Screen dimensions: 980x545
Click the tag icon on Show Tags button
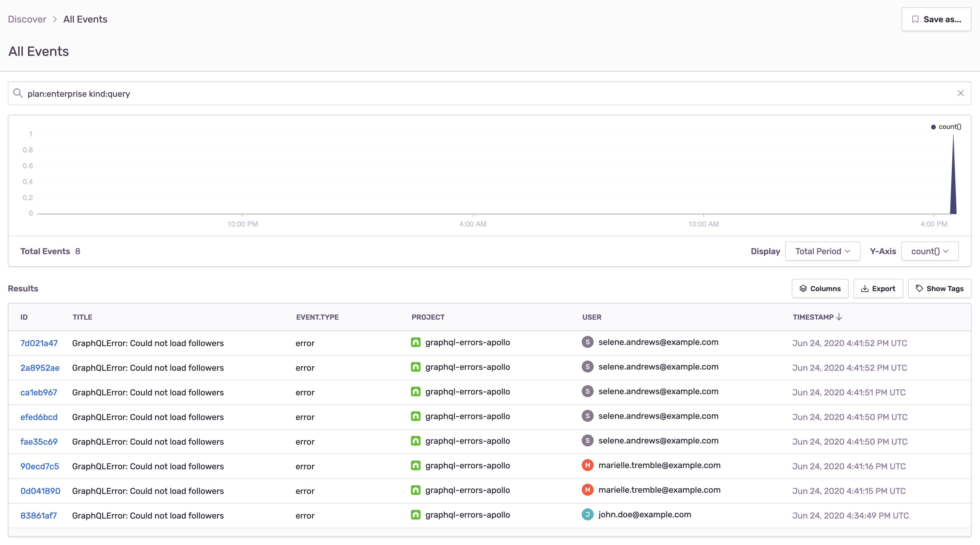[920, 288]
